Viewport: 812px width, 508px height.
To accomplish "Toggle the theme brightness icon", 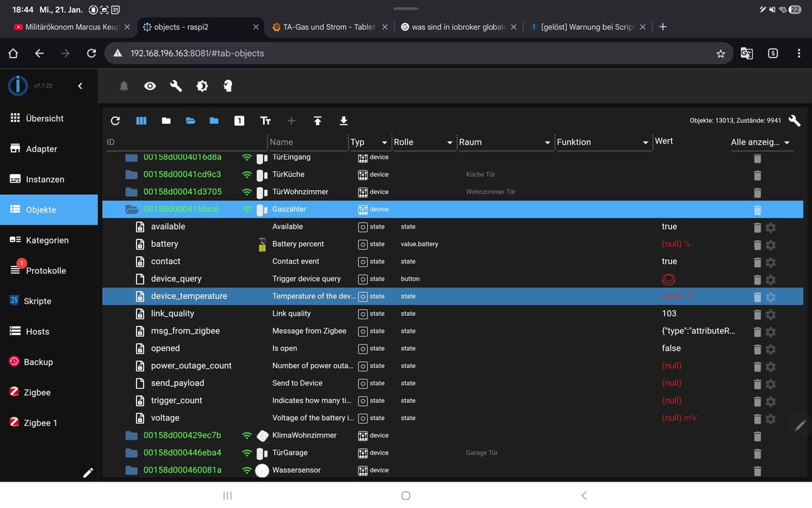I will coord(202,86).
